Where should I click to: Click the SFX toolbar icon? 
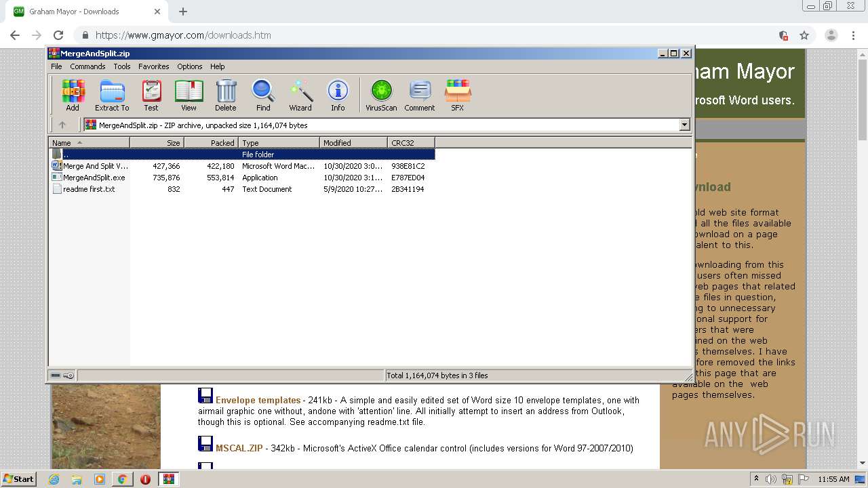(x=458, y=95)
